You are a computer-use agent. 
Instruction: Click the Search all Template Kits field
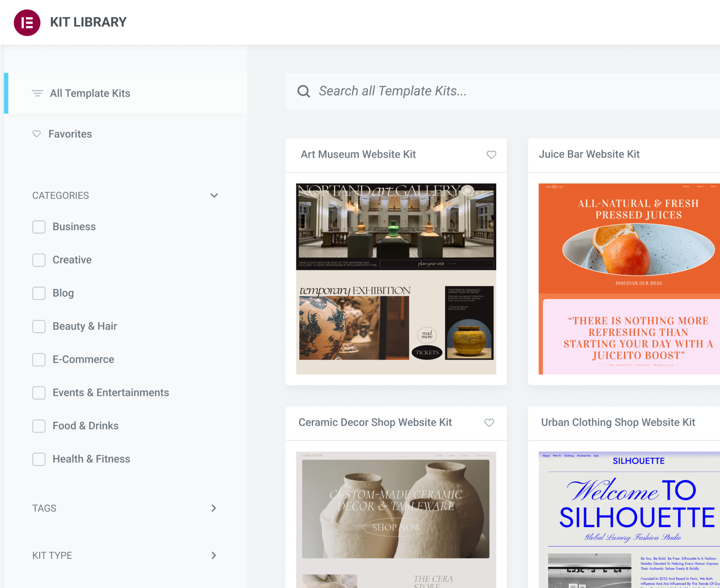[x=502, y=91]
